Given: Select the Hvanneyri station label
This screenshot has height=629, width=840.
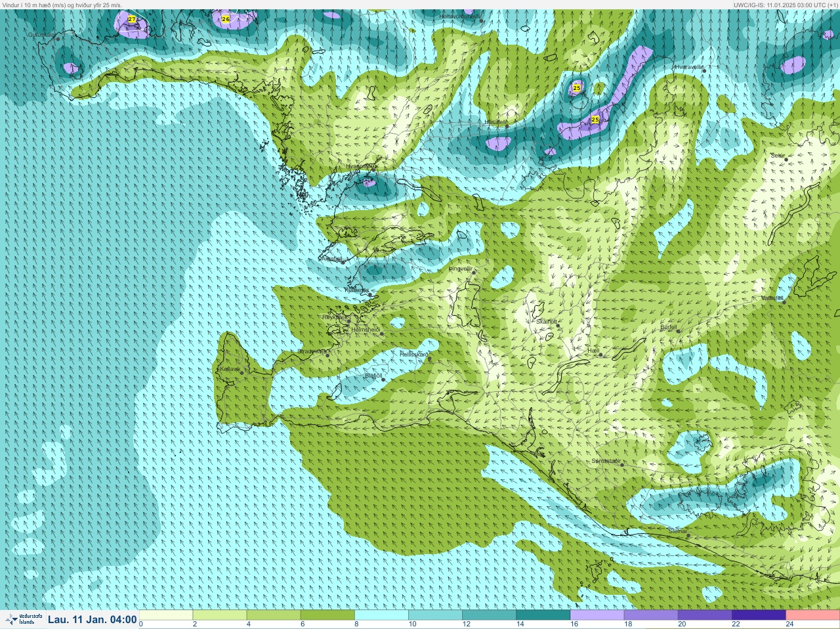Looking at the screenshot, I should pos(361,167).
